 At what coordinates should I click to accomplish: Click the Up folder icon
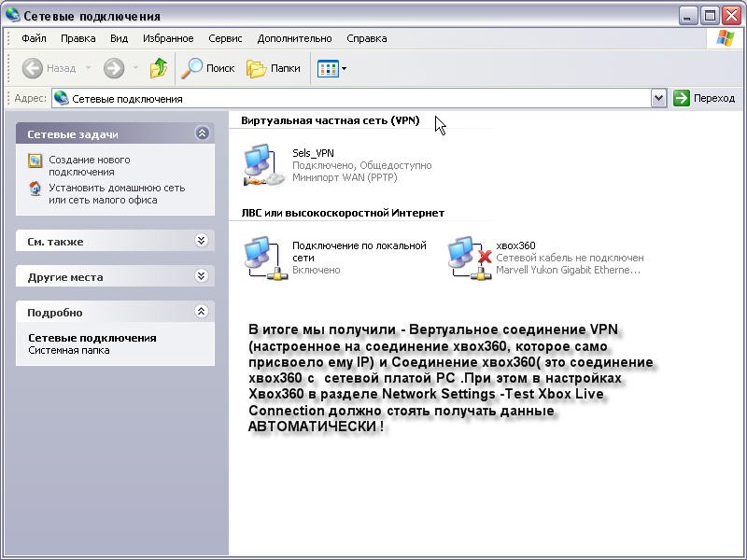point(159,68)
